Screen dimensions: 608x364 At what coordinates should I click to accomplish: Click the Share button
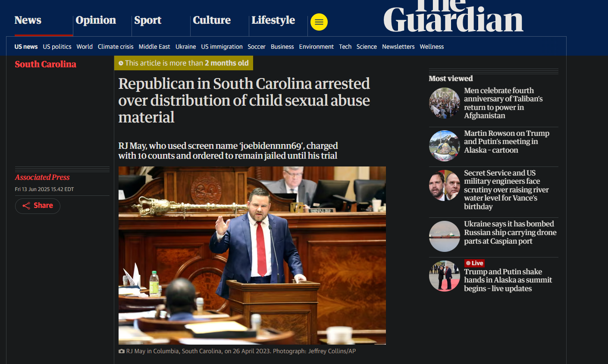pyautogui.click(x=38, y=206)
